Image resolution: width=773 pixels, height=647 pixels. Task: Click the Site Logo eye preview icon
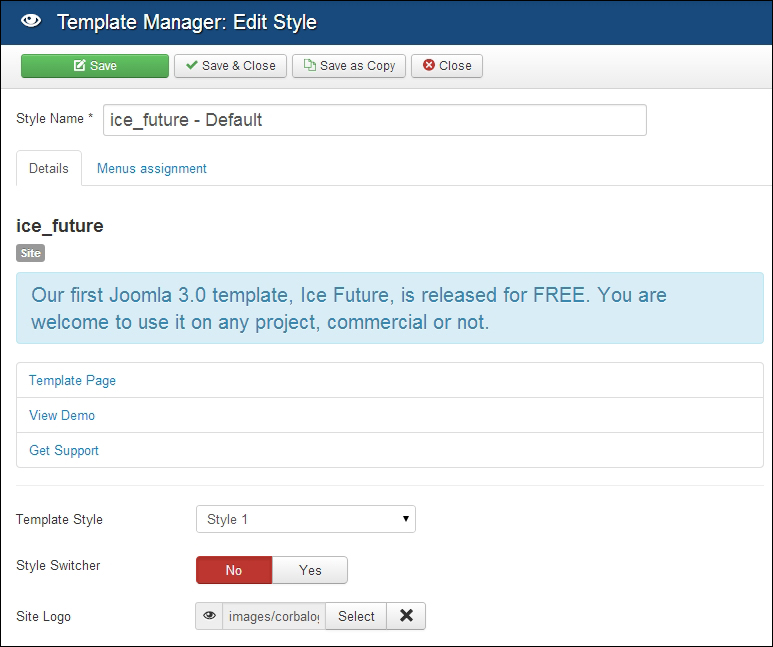[209, 616]
